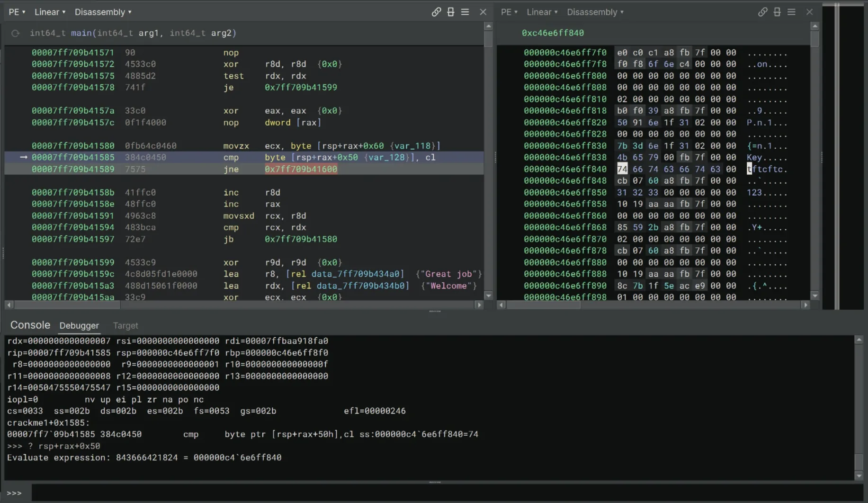
Task: Open the hamburger menu in left disassembly pane
Action: click(x=465, y=12)
